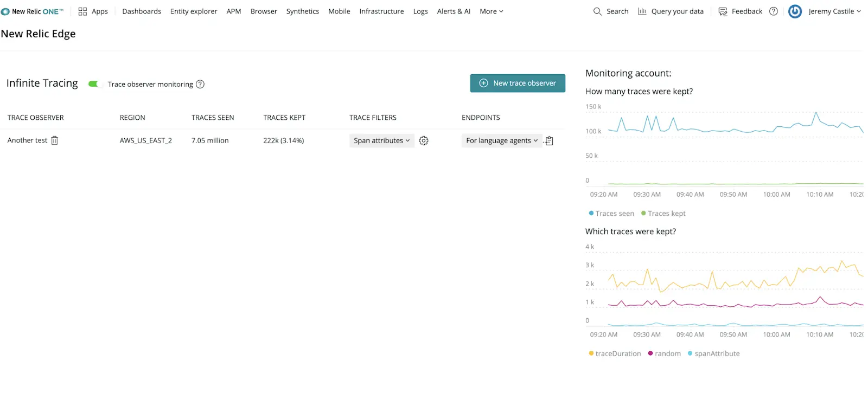This screenshot has height=412, width=868.
Task: Open the Infrastructure menu item
Action: point(381,11)
